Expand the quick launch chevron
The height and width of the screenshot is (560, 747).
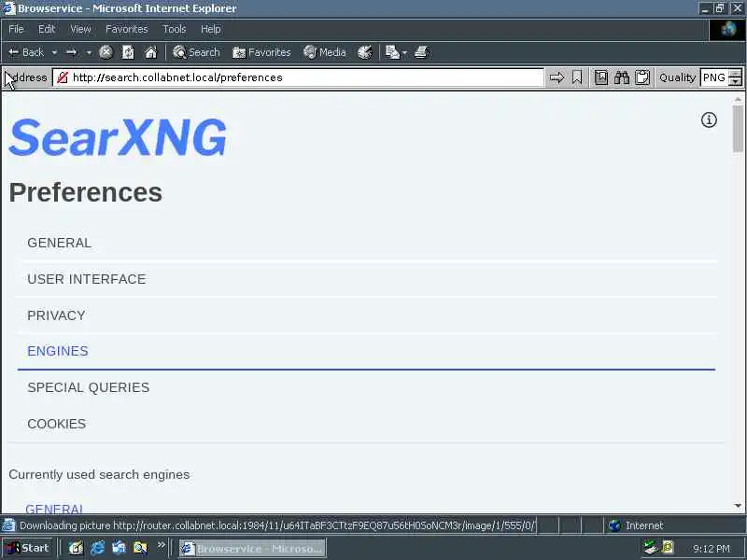point(161,545)
